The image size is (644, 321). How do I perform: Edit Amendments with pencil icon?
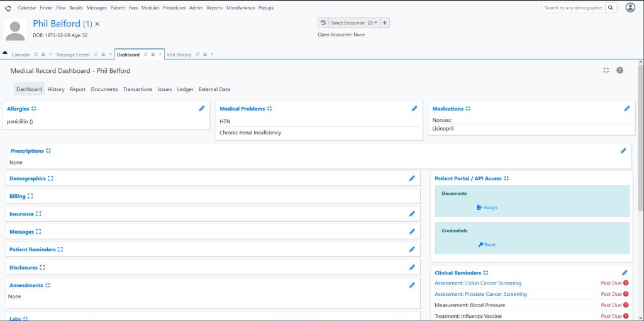(412, 285)
